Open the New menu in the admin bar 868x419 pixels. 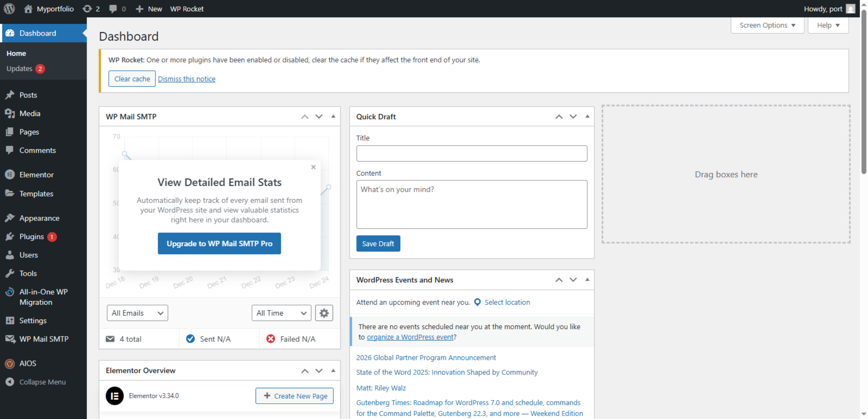(149, 9)
